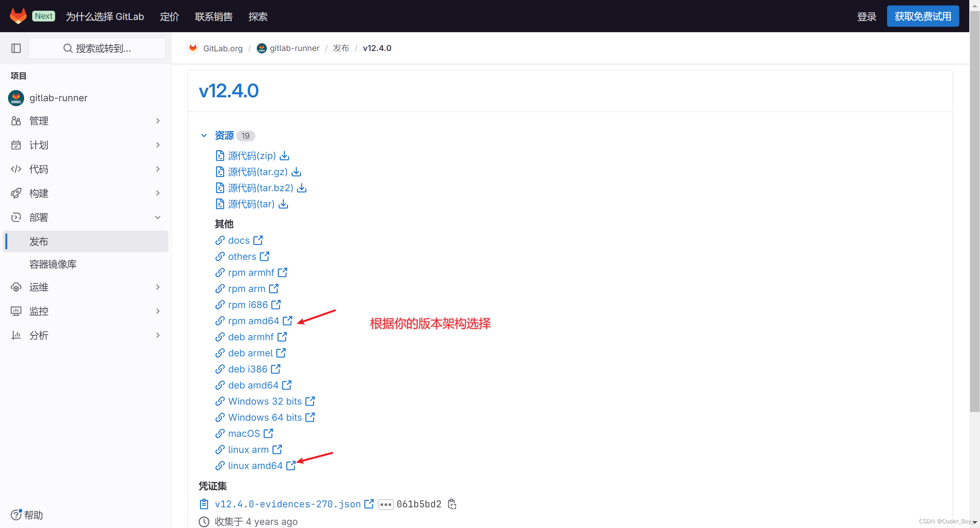Click the gitlab-runner breadcrumb link
The width and height of the screenshot is (980, 528).
click(294, 48)
